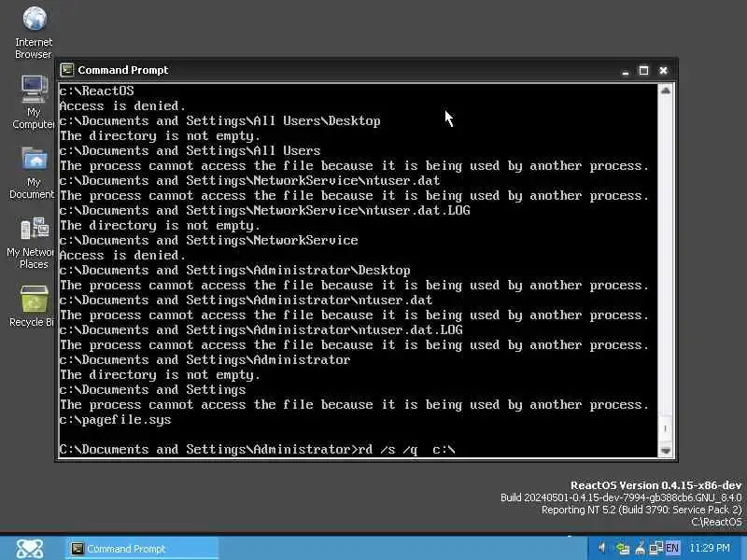Click the 'c:\pagefile.sys' output line
This screenshot has width=747, height=560.
tap(115, 419)
